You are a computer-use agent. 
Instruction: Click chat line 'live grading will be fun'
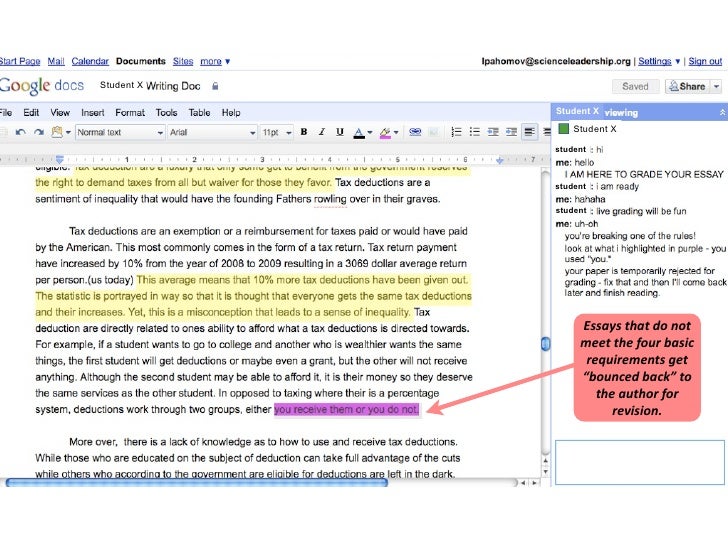tap(641, 211)
